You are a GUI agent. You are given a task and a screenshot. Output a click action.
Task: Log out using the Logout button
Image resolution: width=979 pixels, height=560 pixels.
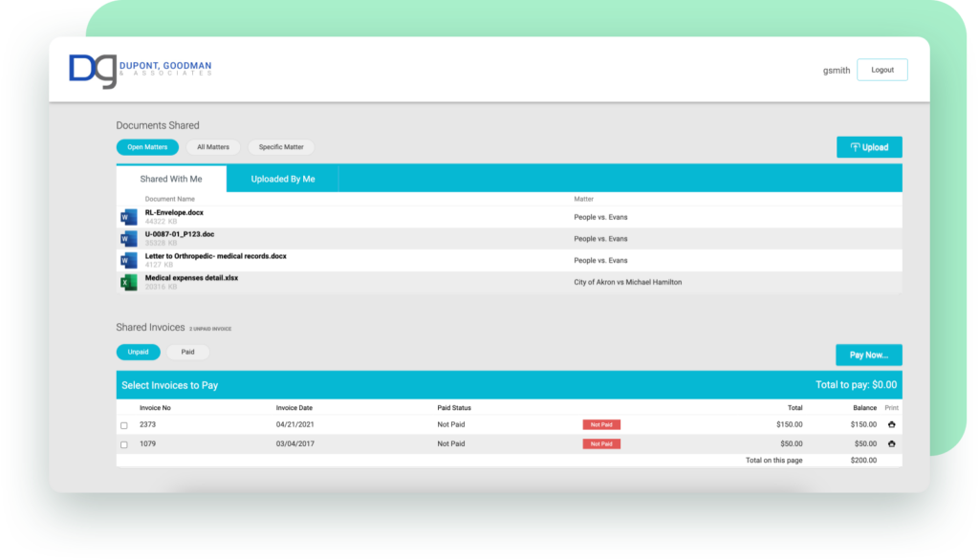tap(881, 70)
